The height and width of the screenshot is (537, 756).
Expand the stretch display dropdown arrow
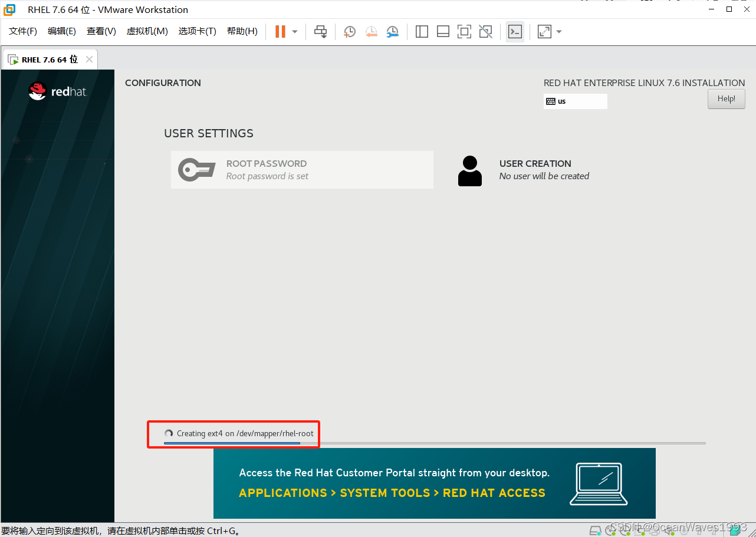[x=559, y=32]
